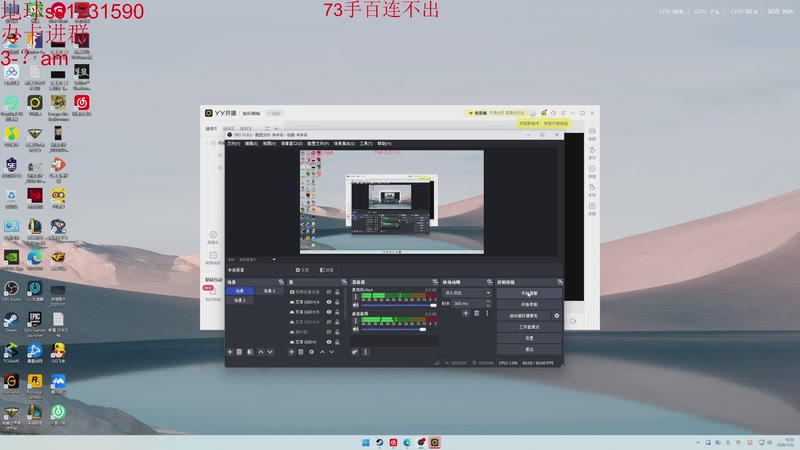Image resolution: width=800 pixels, height=450 pixels.
Task: Click the 启动虚拟摄像机 virtual camera button
Action: [x=523, y=316]
